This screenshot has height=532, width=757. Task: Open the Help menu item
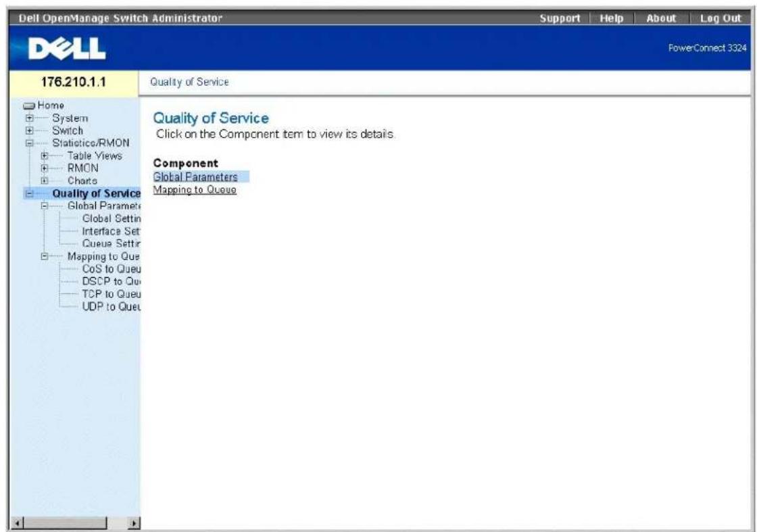(611, 18)
